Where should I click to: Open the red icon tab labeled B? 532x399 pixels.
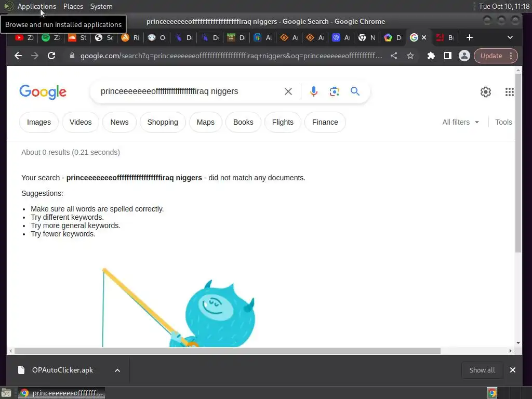click(x=445, y=37)
